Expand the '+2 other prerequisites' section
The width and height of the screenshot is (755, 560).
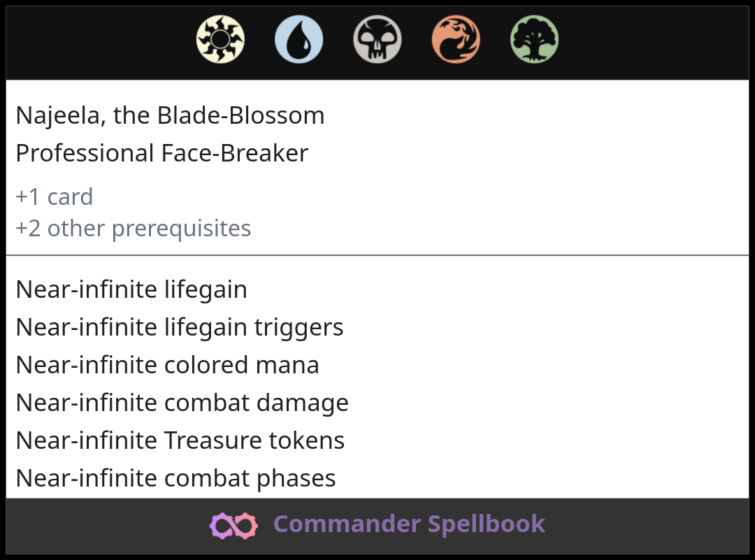(x=133, y=228)
